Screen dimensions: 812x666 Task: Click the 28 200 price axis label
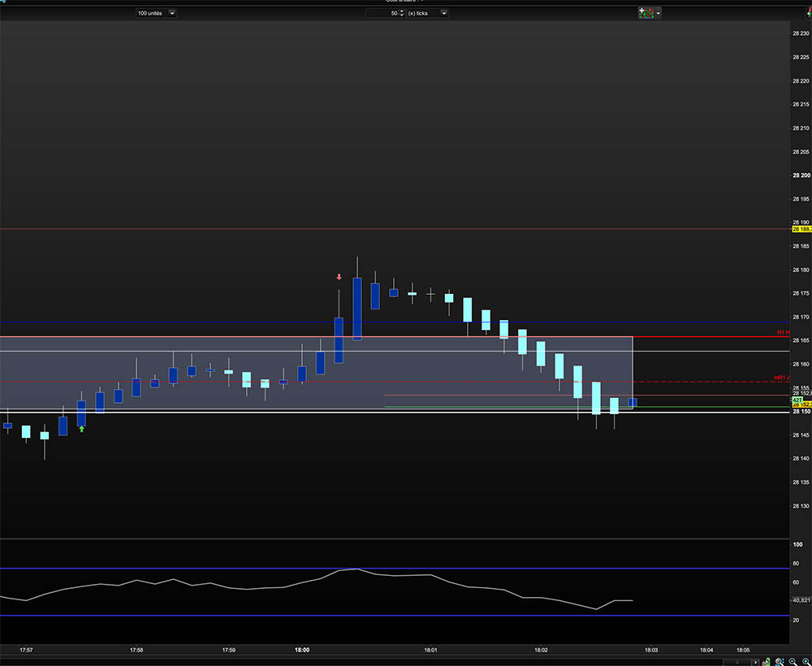coord(801,175)
